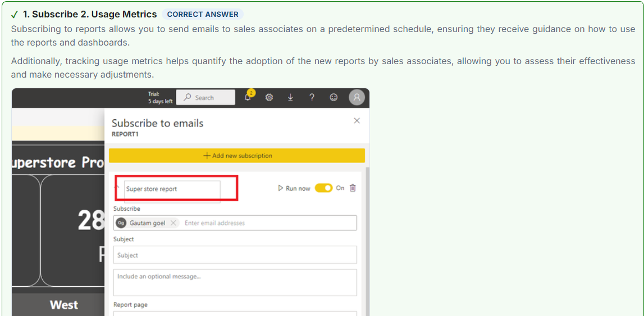Toggle the subscription On switch
Image resolution: width=644 pixels, height=316 pixels.
click(x=323, y=188)
